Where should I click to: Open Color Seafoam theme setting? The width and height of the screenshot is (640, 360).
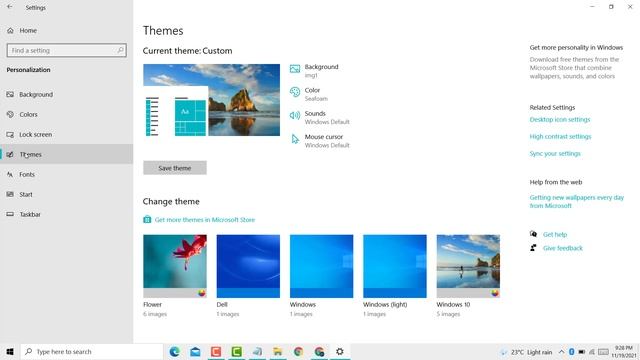[309, 94]
